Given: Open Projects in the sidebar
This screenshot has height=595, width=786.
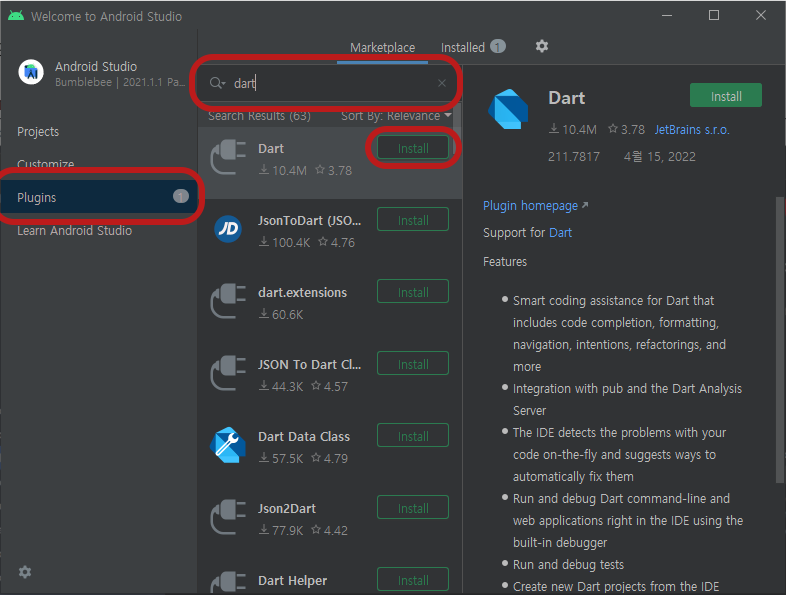Looking at the screenshot, I should [x=38, y=131].
